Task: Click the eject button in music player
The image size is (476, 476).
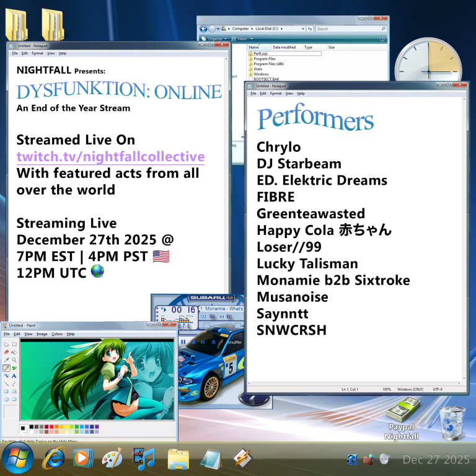Action: (213, 342)
